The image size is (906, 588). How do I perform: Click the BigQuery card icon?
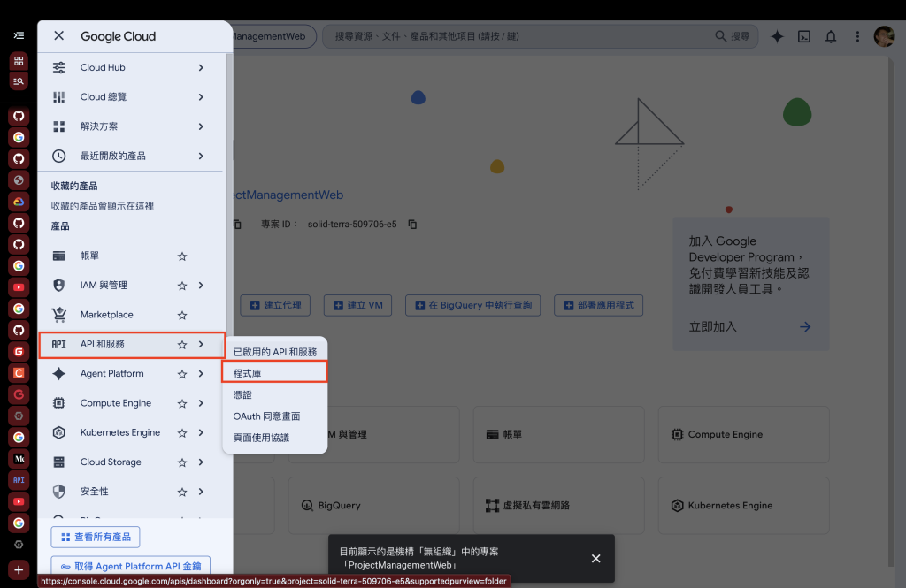(307, 506)
